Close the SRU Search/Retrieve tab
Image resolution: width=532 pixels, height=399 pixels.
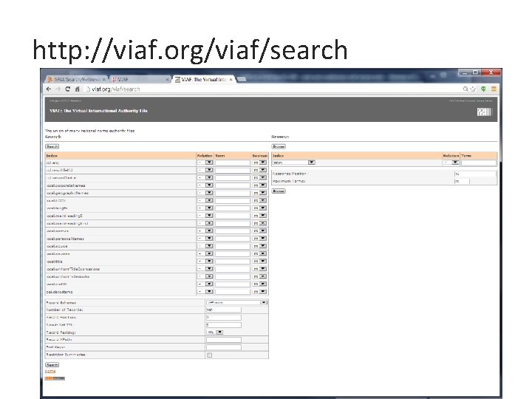(x=104, y=79)
